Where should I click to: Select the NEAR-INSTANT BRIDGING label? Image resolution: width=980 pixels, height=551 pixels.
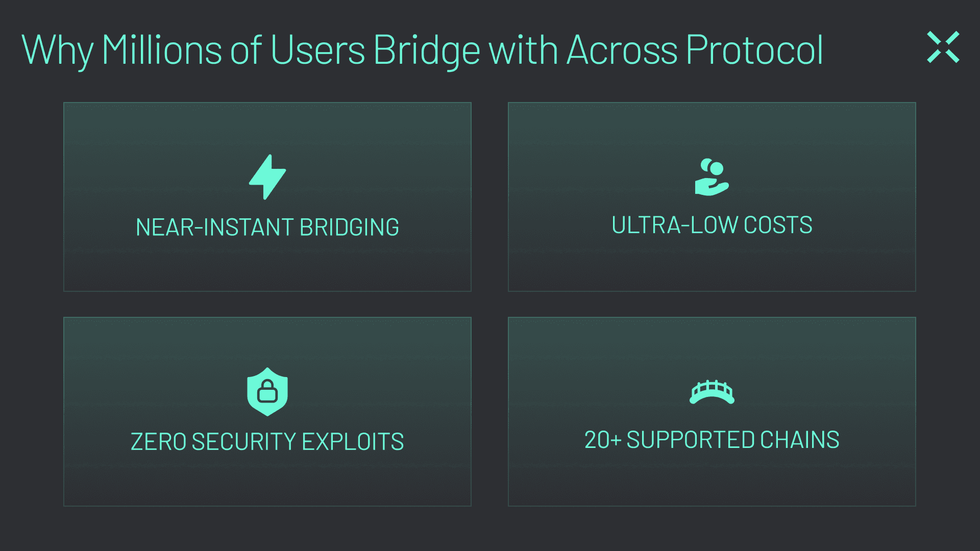(x=267, y=227)
